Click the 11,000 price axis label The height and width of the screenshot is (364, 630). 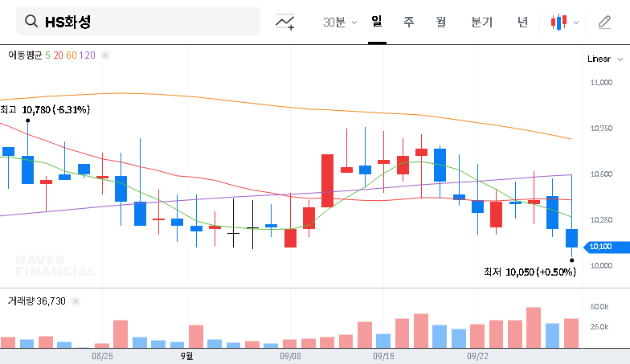pos(601,82)
